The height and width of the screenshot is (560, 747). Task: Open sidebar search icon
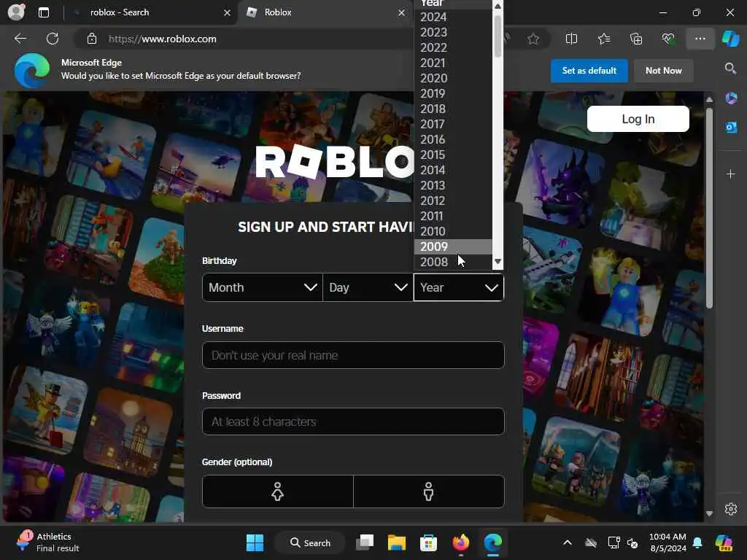pos(730,69)
